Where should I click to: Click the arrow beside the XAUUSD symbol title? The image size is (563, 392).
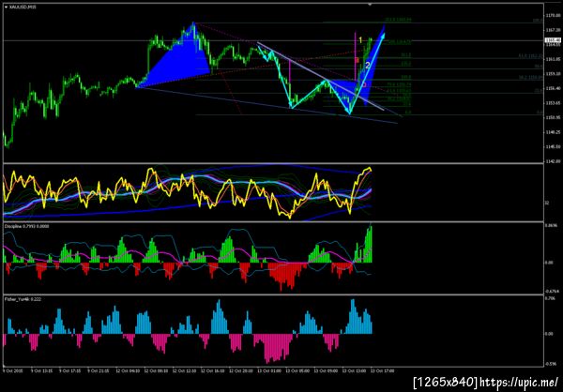(x=7, y=7)
